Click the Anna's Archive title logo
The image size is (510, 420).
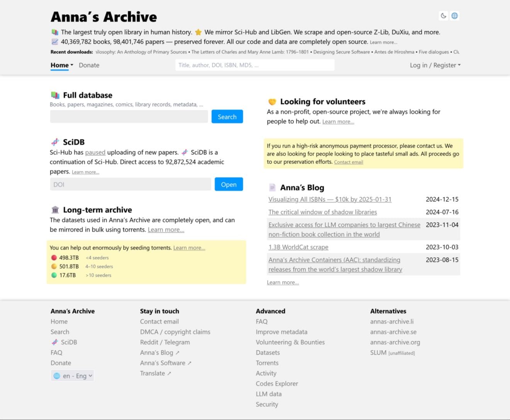point(104,17)
